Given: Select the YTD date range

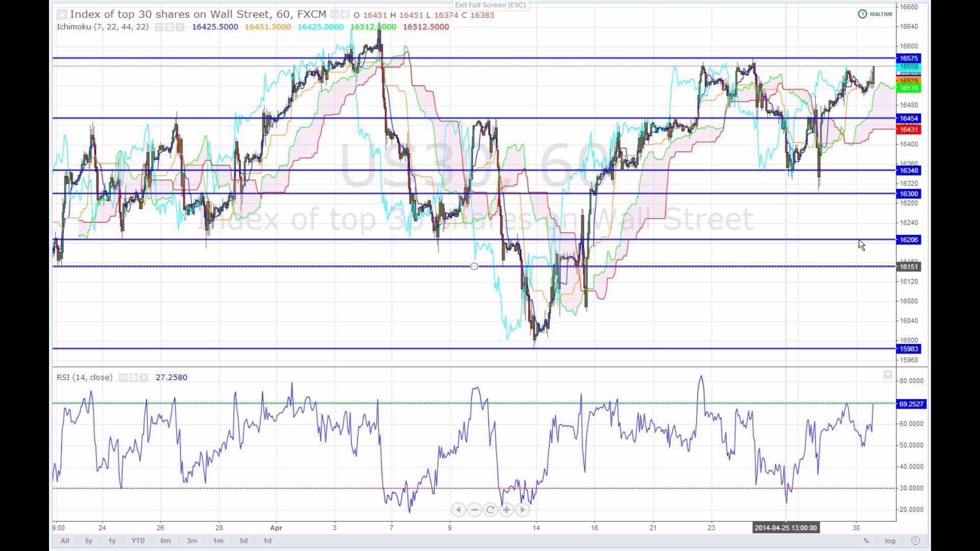Looking at the screenshot, I should click(138, 541).
